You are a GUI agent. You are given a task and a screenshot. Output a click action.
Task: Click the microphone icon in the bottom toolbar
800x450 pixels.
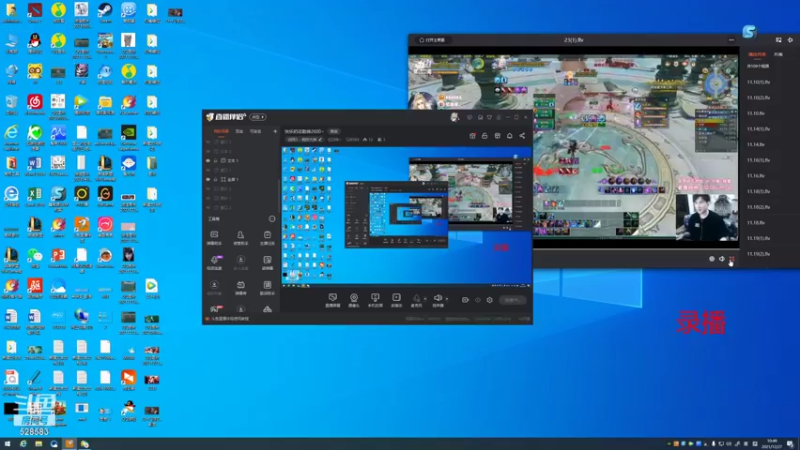[416, 298]
